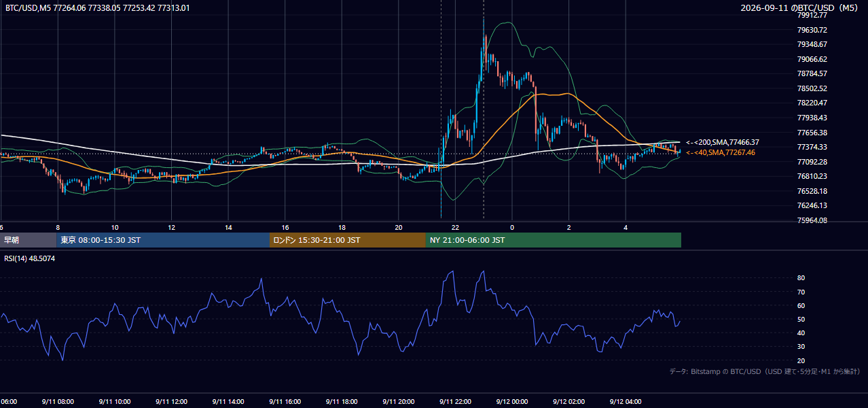
Task: Click the 9/12 00:00 time axis label
Action: click(512, 401)
